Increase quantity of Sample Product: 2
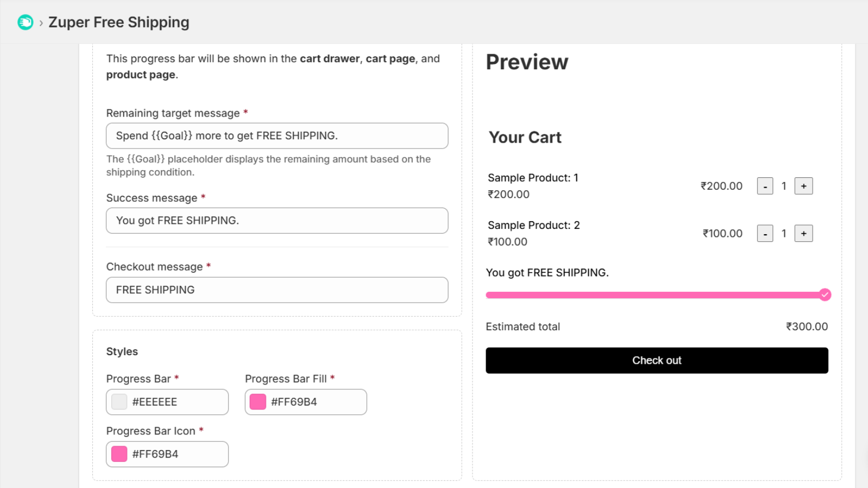 click(803, 234)
